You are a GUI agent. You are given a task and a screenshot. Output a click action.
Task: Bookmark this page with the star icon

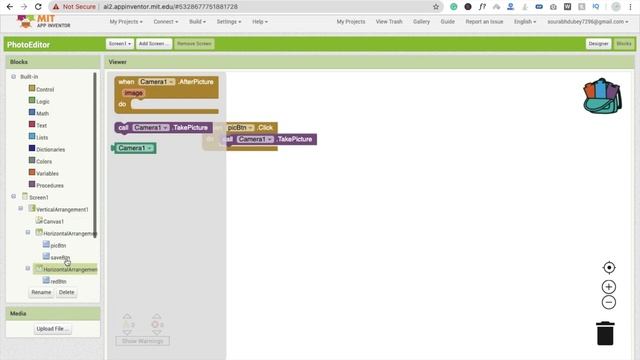point(436,7)
